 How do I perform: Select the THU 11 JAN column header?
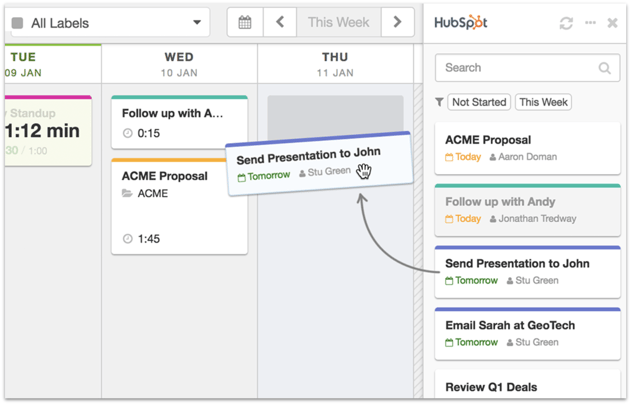[x=335, y=64]
